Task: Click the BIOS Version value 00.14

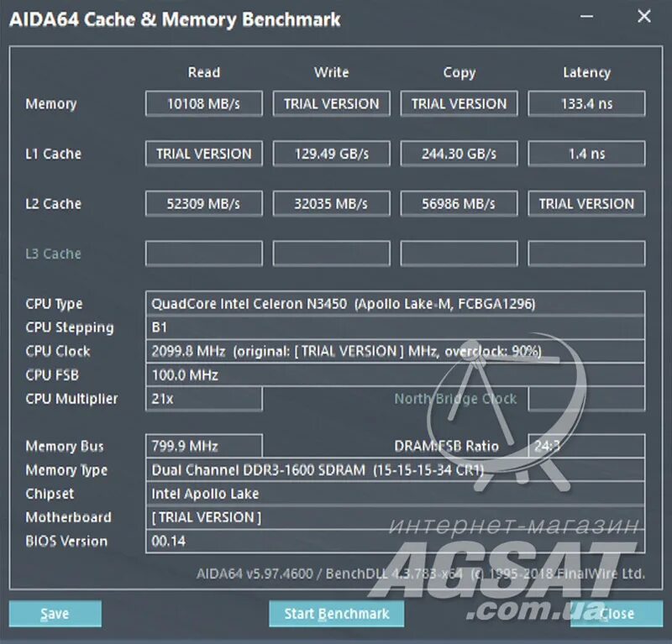Action: 395,542
